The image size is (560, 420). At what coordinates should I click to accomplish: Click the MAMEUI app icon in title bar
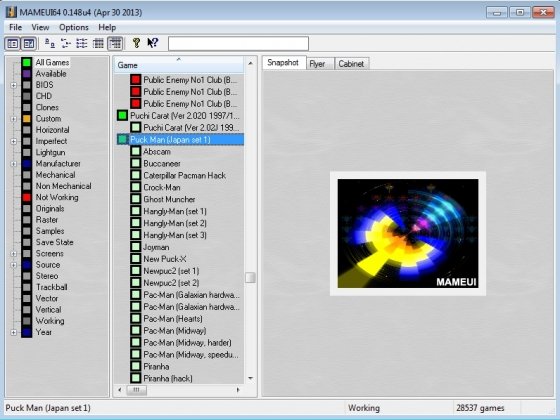pos(11,12)
